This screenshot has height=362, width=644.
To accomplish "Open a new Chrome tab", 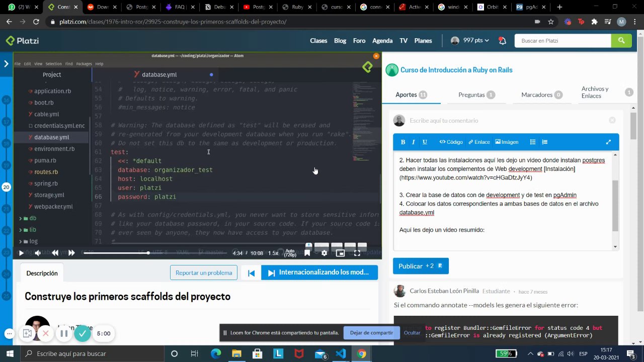I will coord(559,7).
